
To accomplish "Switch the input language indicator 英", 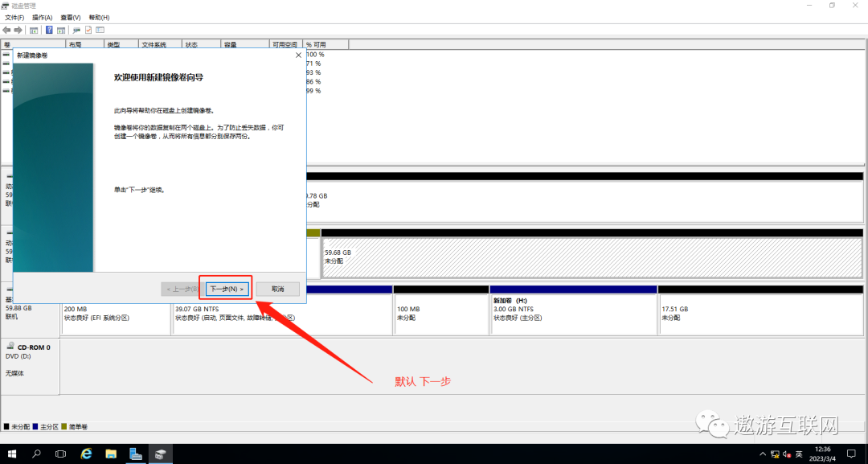I will point(800,454).
